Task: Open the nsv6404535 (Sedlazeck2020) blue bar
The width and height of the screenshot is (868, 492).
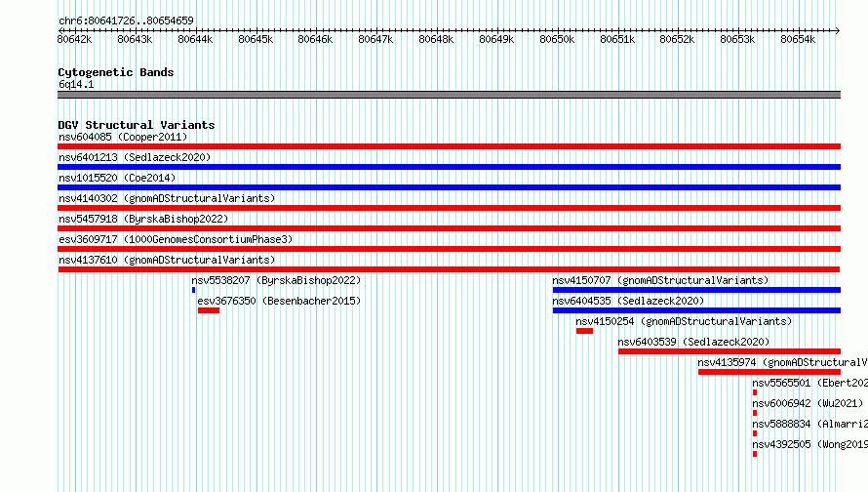Action: [x=696, y=310]
